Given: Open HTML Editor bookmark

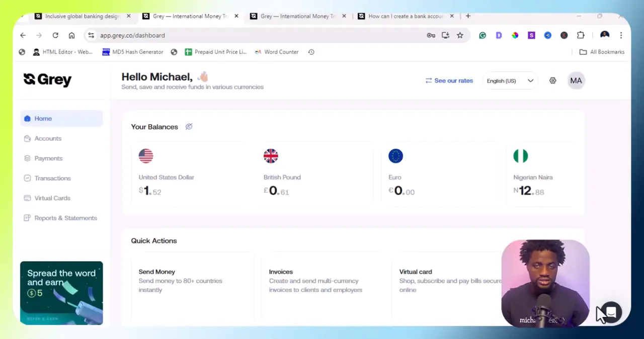Looking at the screenshot, I should coord(62,52).
